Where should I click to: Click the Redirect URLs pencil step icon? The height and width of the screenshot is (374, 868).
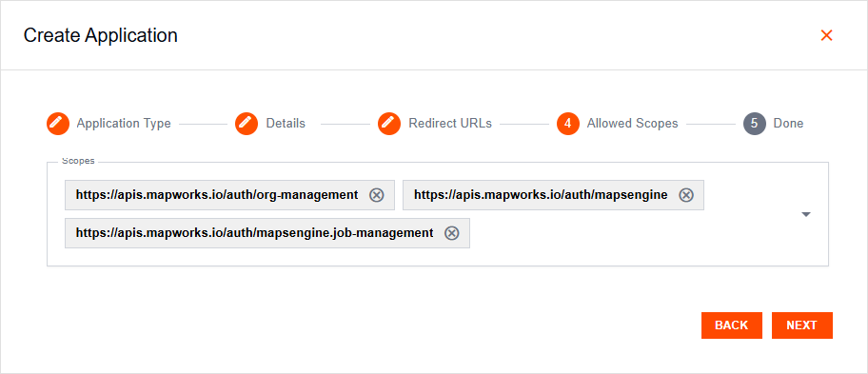389,124
